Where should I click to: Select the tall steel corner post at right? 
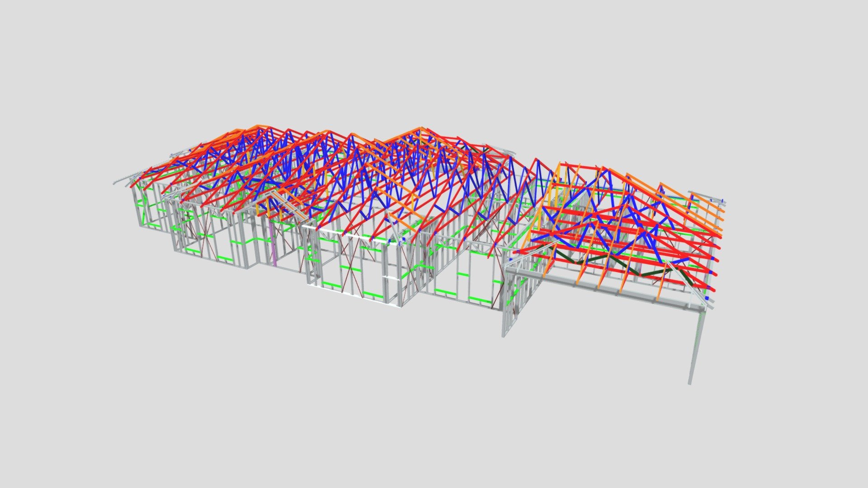697,347
